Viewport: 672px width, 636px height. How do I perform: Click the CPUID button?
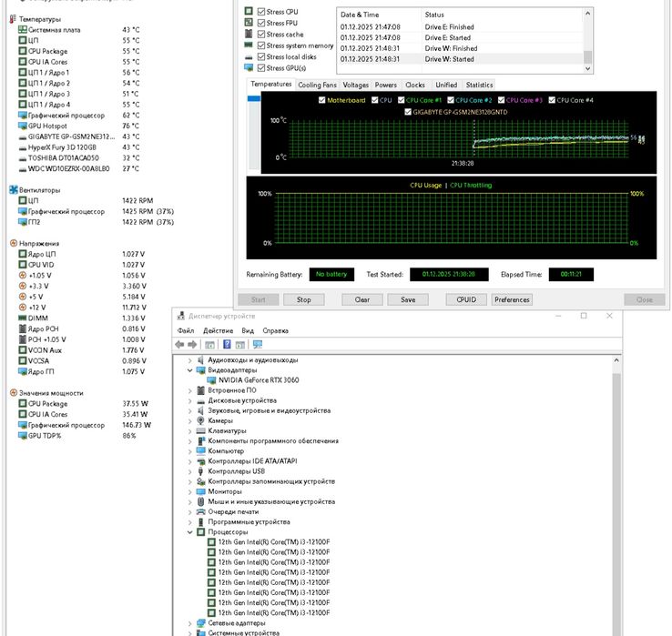click(x=466, y=299)
